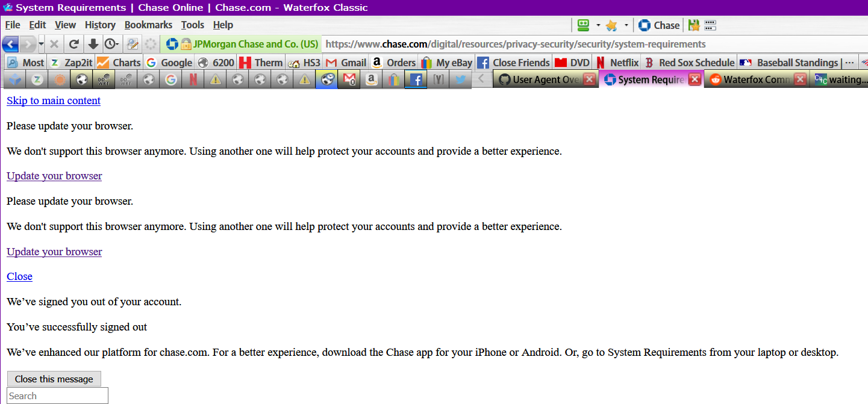This screenshot has width=868, height=404.
Task: Select the Facebook pinned tab
Action: 416,79
